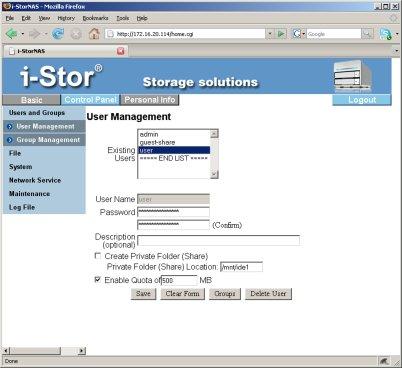Expand the address bar history dropdown

pyautogui.click(x=270, y=34)
